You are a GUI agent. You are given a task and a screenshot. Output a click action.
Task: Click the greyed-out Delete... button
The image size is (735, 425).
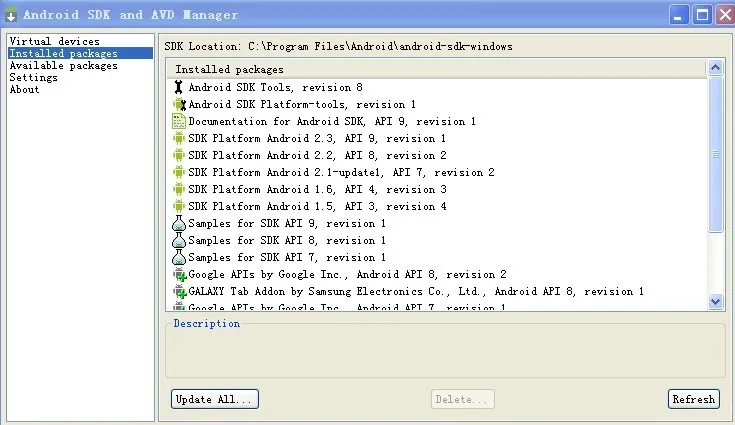click(463, 399)
